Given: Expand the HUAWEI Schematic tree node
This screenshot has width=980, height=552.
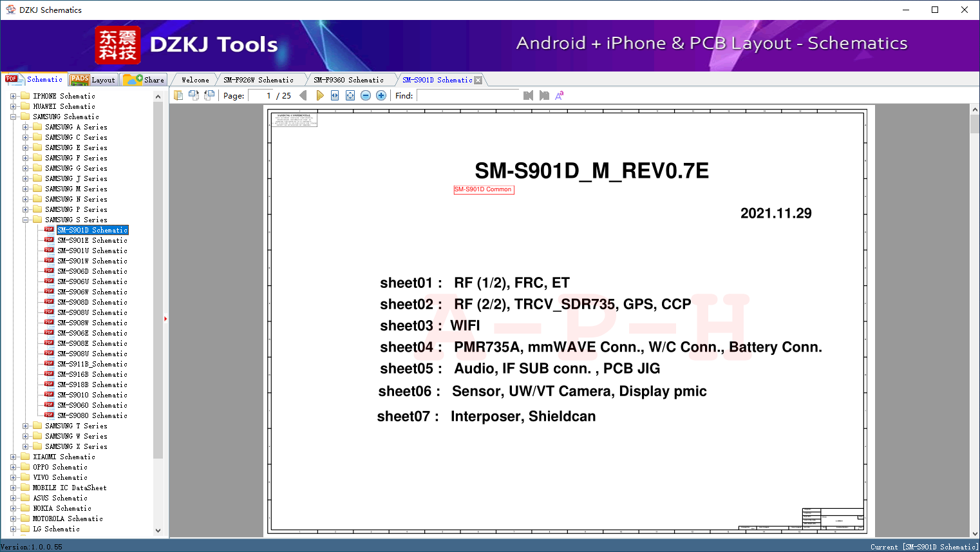Looking at the screenshot, I should coord(13,106).
